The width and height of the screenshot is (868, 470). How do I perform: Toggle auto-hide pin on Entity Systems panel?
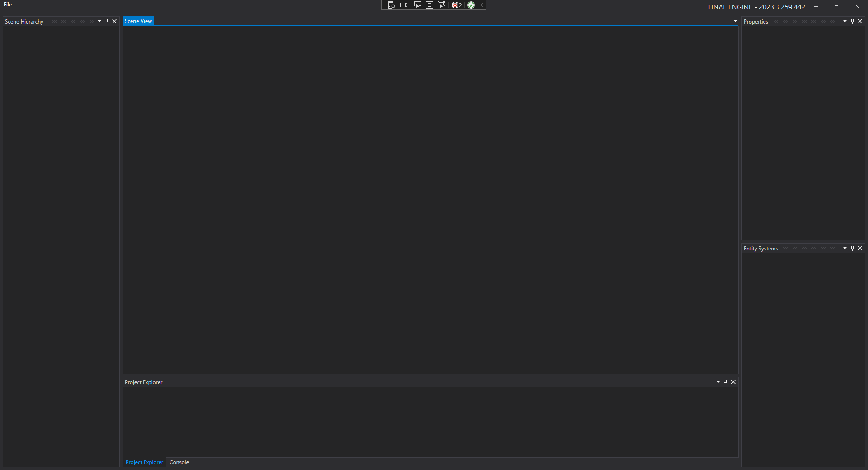tap(853, 248)
